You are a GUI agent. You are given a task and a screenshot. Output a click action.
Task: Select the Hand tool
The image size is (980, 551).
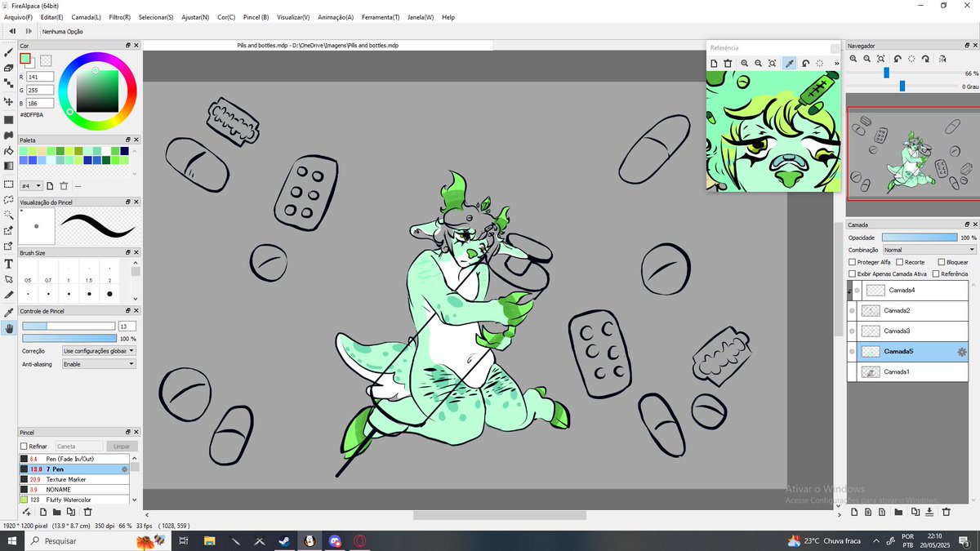pos(8,328)
